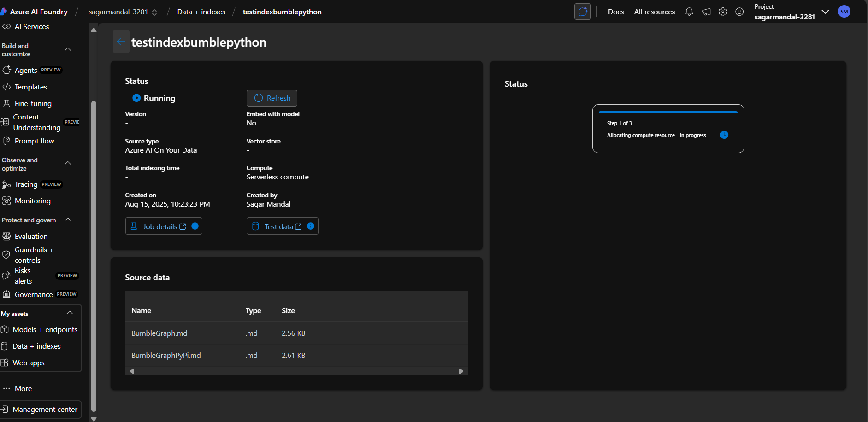Click the sidebar scroll-up arrow
The height and width of the screenshot is (422, 868).
94,30
